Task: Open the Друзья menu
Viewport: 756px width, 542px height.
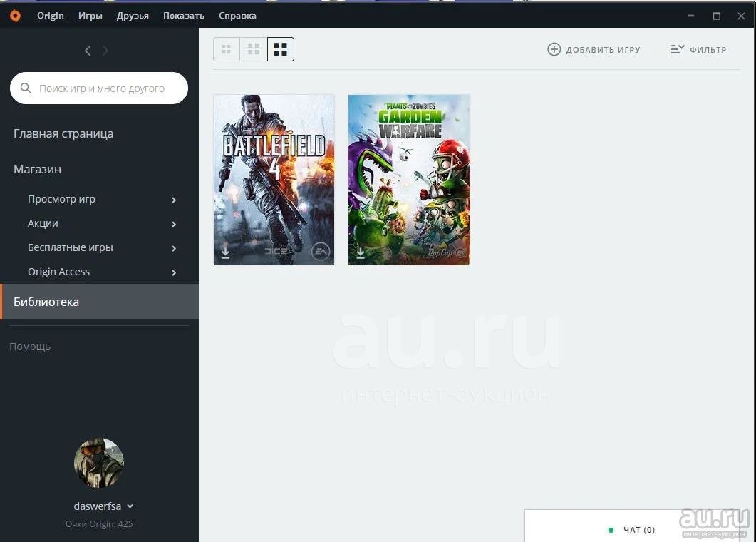Action: pyautogui.click(x=133, y=16)
